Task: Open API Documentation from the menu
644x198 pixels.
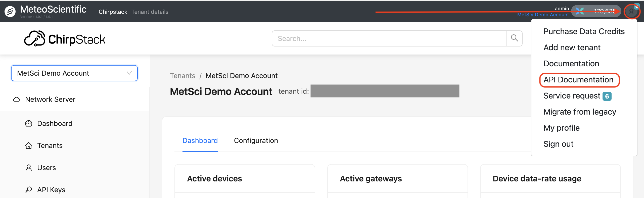Action: point(578,80)
